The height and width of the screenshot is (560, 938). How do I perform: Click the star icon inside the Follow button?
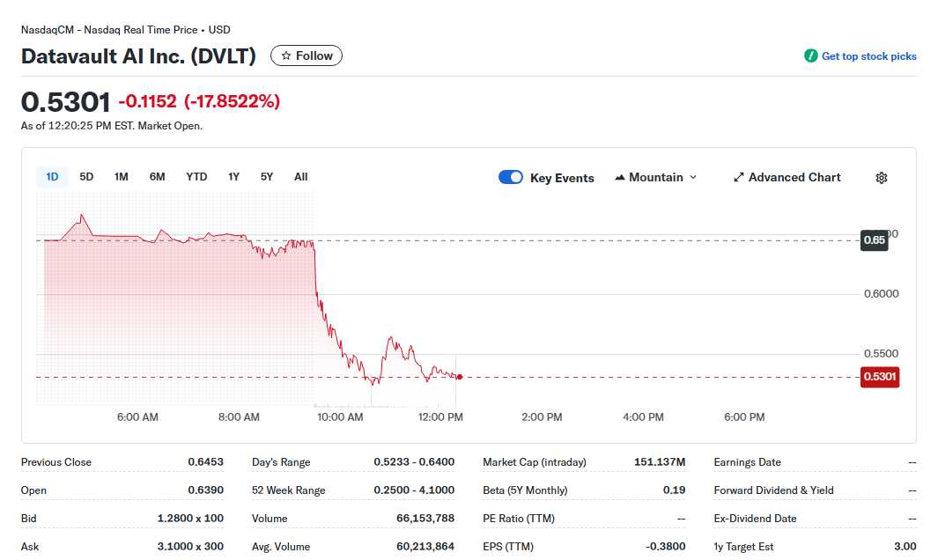pyautogui.click(x=285, y=55)
